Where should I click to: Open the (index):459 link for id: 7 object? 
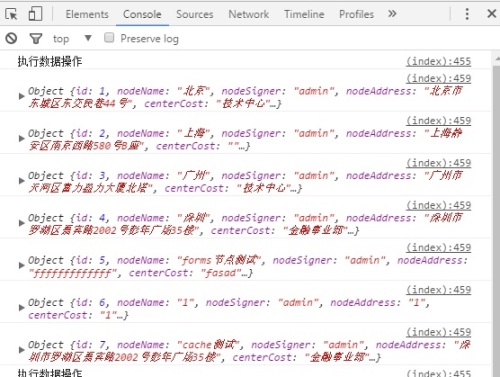(438, 332)
